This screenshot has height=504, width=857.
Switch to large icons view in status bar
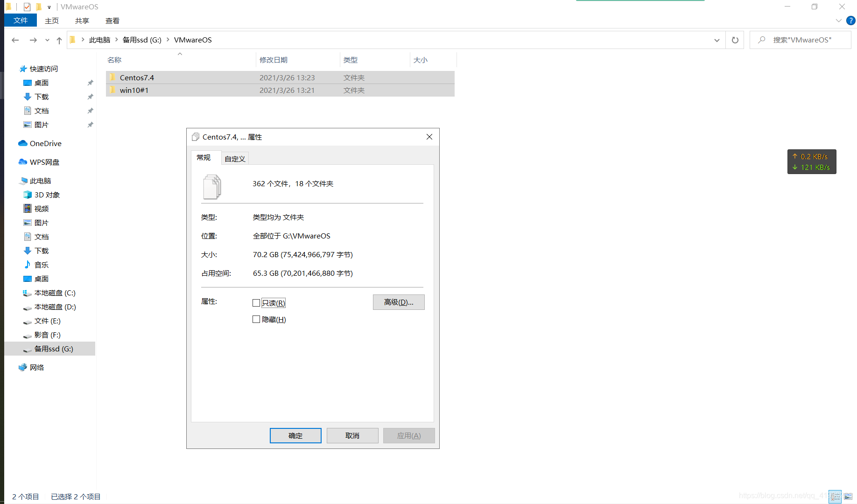(x=848, y=497)
